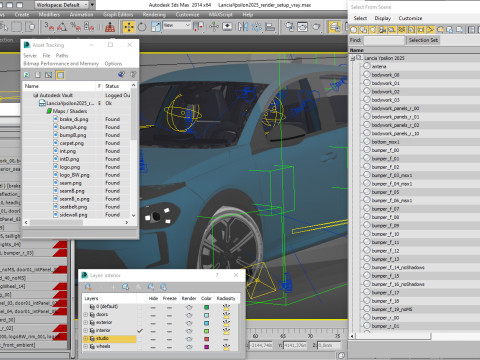Expand the wheels layer
The image size is (480, 360).
coord(86,346)
